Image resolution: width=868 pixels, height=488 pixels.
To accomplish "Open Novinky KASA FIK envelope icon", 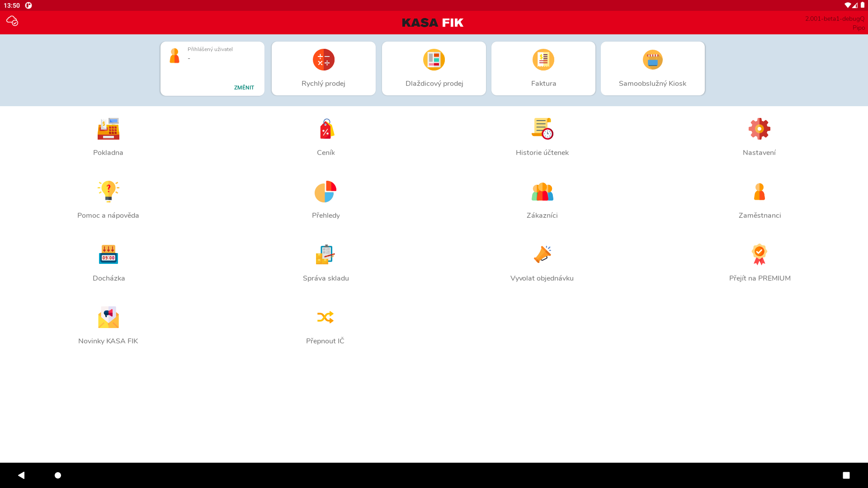I will [x=108, y=317].
